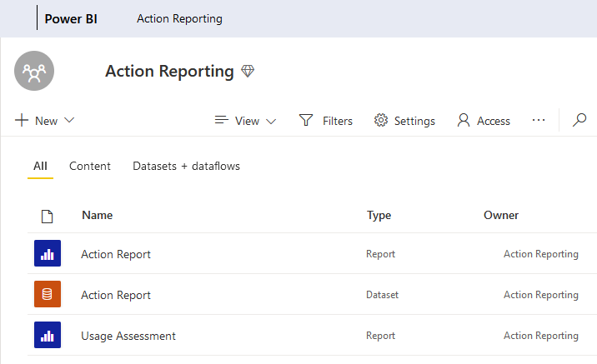Sort by the Type column header

pos(379,216)
